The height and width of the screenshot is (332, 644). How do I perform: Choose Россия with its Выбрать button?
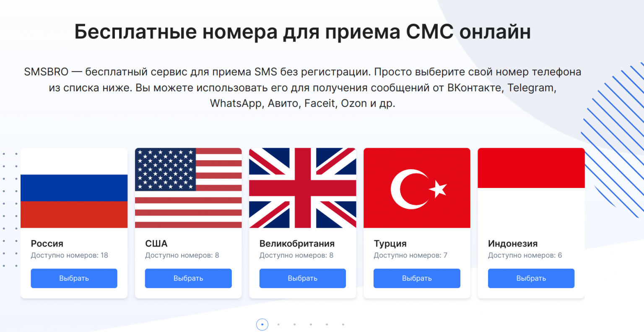coord(74,278)
